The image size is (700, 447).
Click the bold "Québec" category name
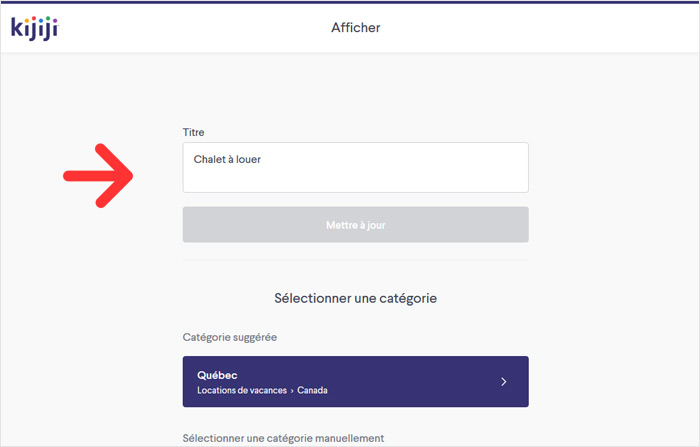tap(217, 375)
